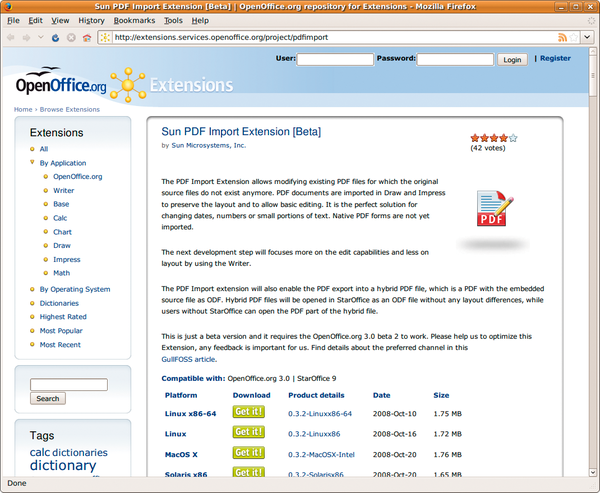Focus the URL address field
This screenshot has width=600, height=493.
point(333,37)
